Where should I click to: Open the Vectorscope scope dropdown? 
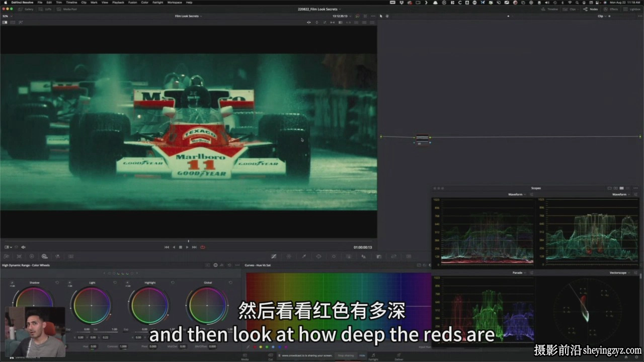coord(619,273)
